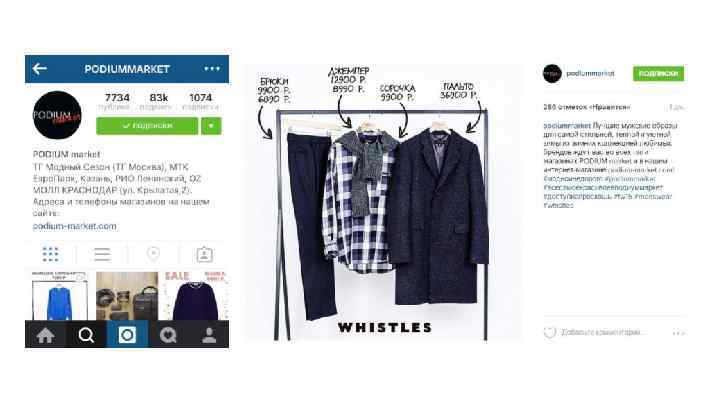Image resolution: width=720 pixels, height=405 pixels.
Task: Open the podium-market.com link
Action: pyautogui.click(x=74, y=226)
